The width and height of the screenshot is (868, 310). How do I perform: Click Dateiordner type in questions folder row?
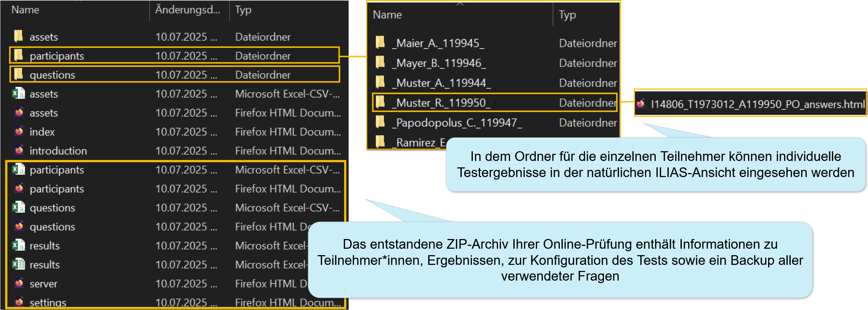263,75
